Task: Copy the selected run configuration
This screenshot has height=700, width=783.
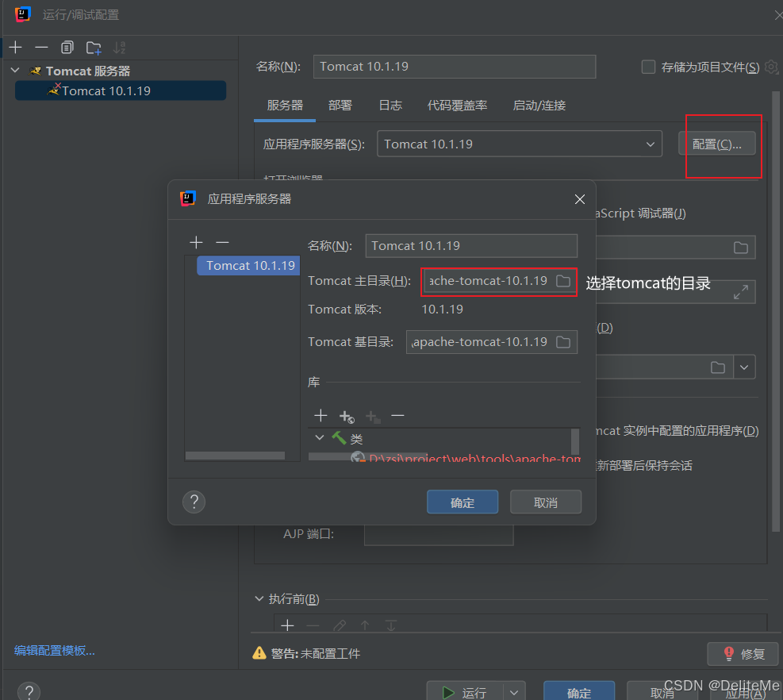Action: [x=67, y=48]
